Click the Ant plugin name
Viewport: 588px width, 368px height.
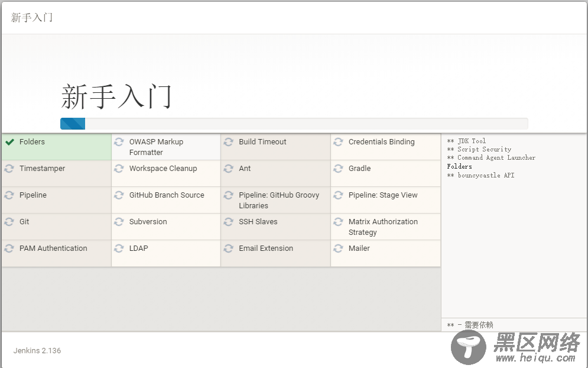pos(245,169)
